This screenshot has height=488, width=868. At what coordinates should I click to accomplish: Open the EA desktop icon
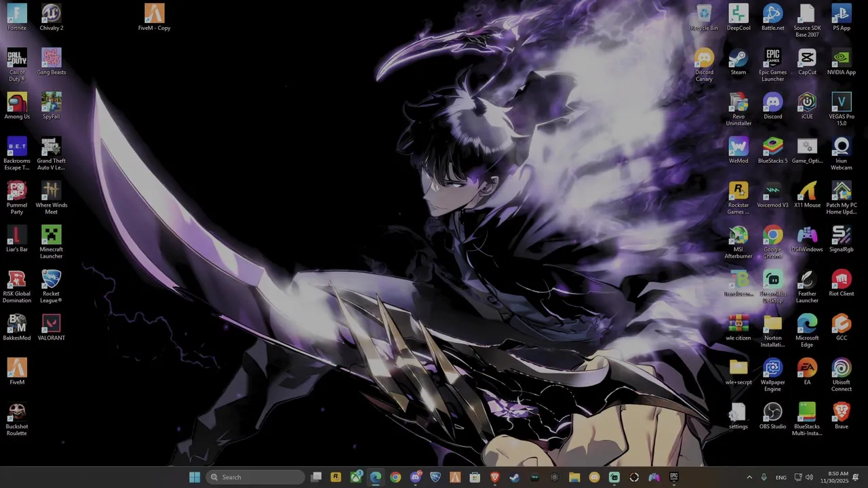pos(807,371)
